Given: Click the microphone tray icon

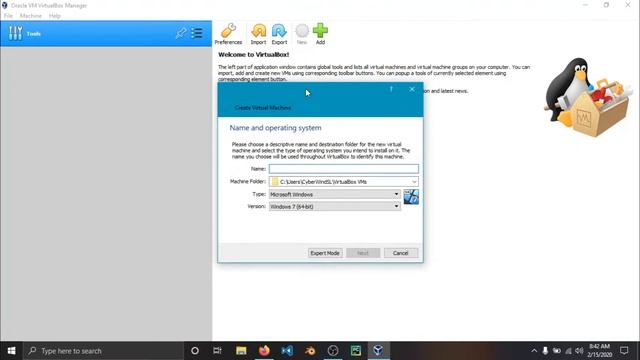Looking at the screenshot, I should [545, 351].
